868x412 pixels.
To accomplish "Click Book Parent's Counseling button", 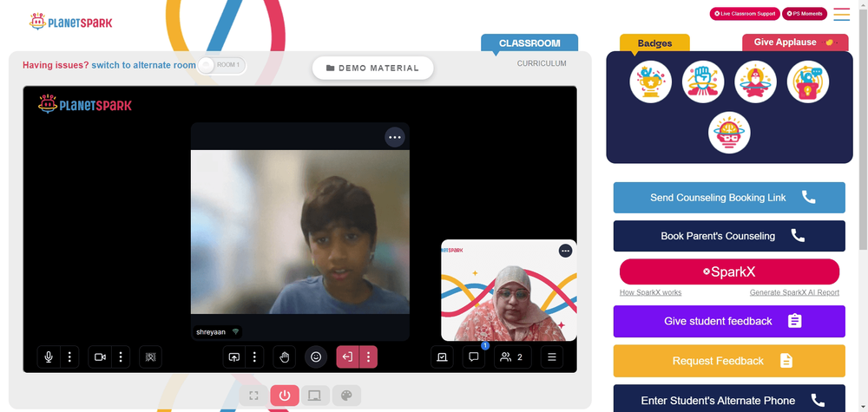I will [x=729, y=236].
